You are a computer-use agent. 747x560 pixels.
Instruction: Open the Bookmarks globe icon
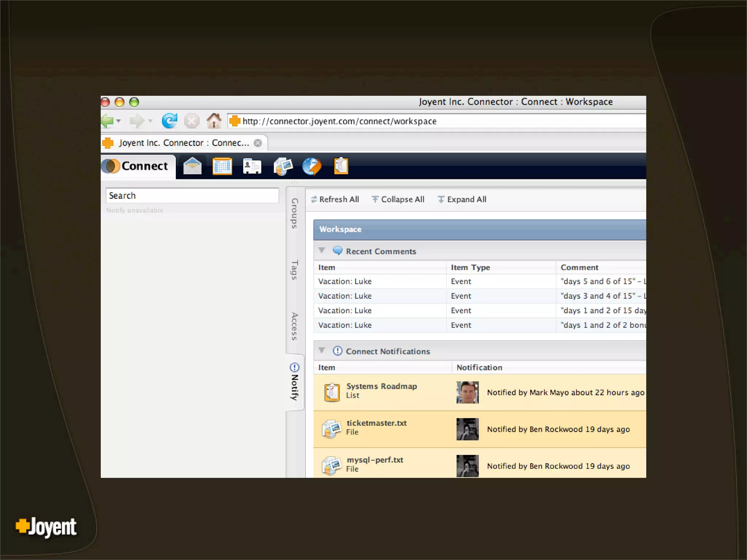312,166
